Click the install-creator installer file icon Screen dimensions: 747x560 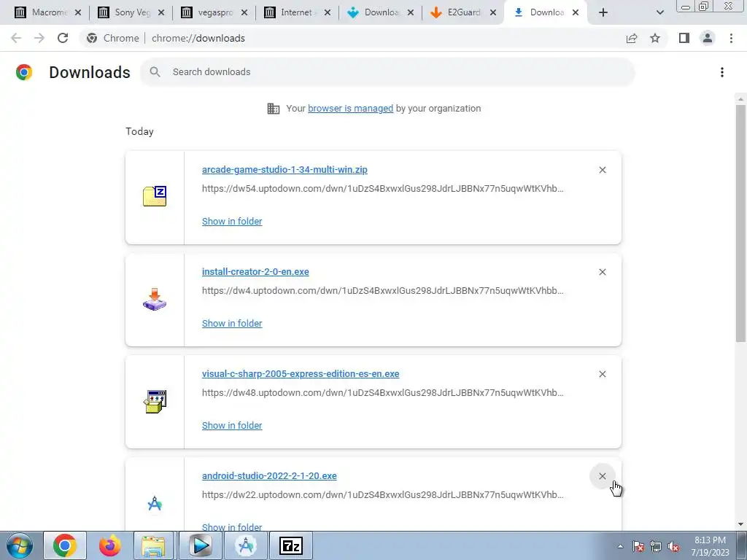(x=155, y=299)
